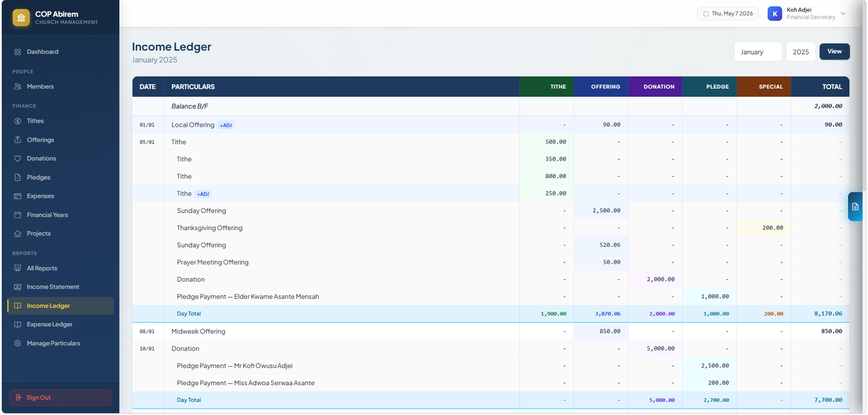The height and width of the screenshot is (415, 868).
Task: Go to the Members page
Action: coord(61,87)
